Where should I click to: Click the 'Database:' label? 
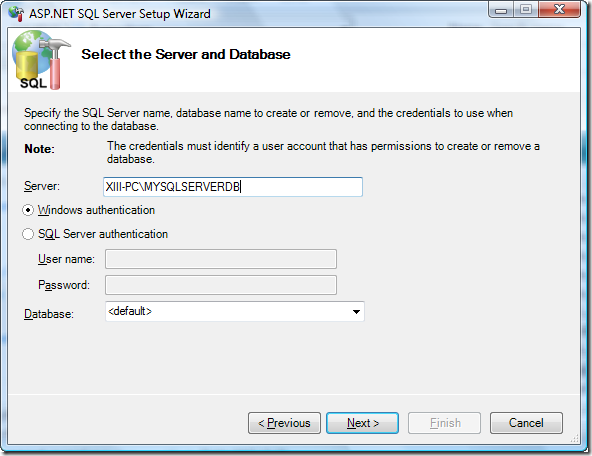click(x=49, y=314)
